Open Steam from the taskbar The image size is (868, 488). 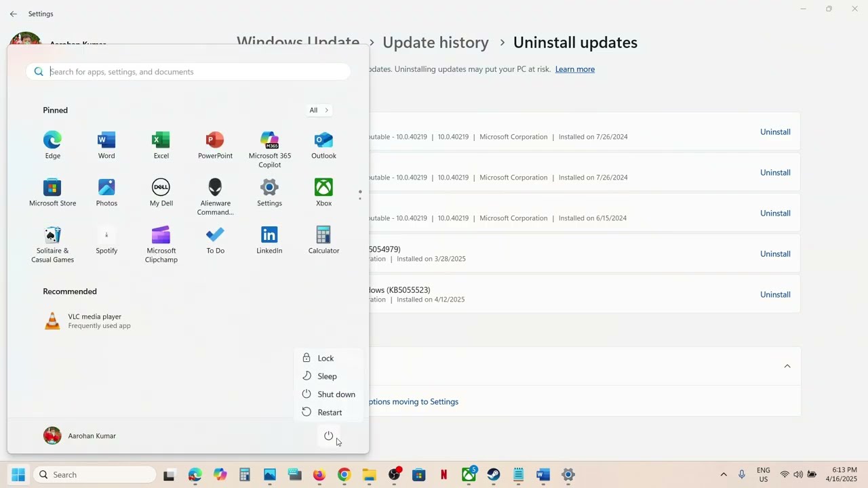click(x=494, y=474)
